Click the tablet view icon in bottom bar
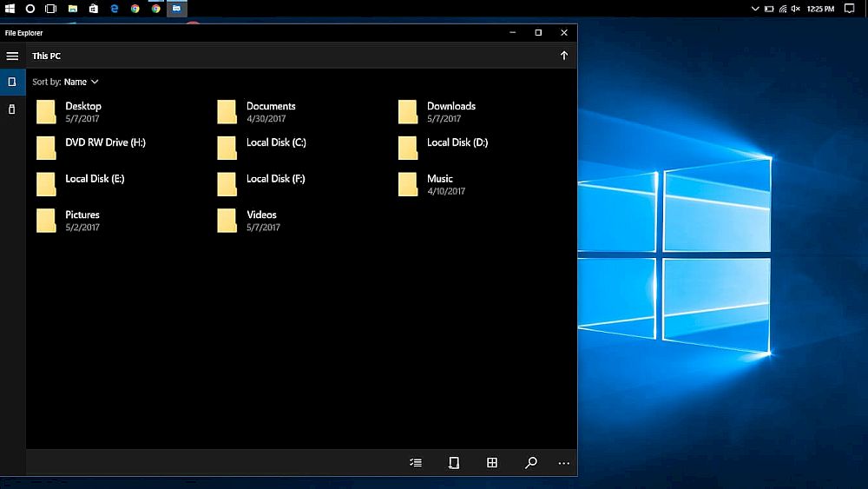 [454, 462]
